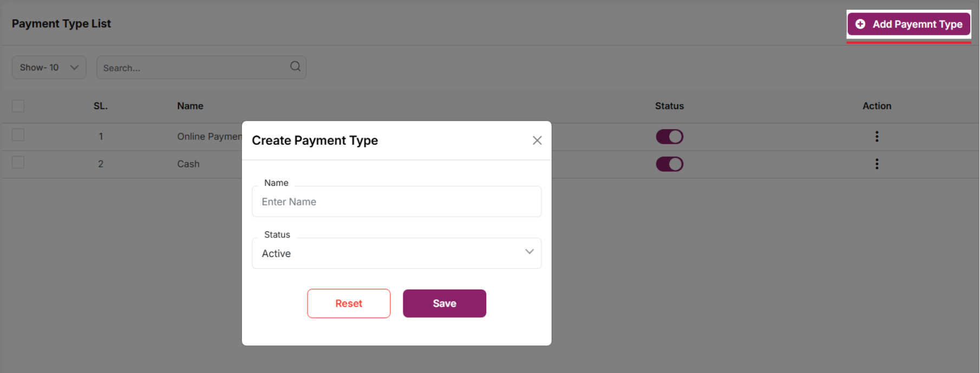Select the checkbox for row 1
Screen dimensions: 980x373
coord(18,135)
